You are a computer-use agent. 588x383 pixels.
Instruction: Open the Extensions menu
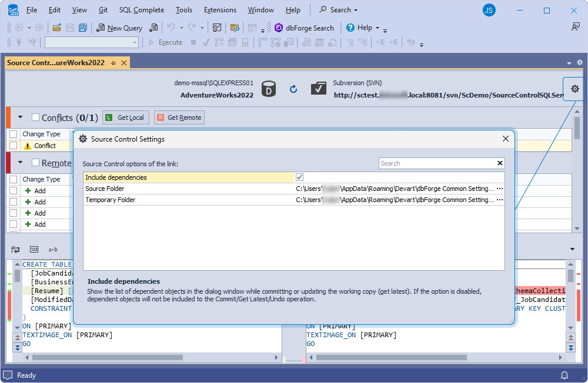[220, 10]
